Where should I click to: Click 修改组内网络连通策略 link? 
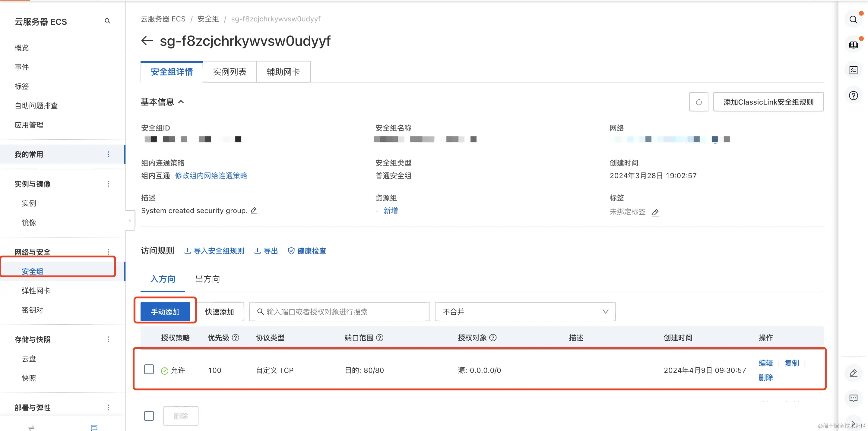(211, 175)
